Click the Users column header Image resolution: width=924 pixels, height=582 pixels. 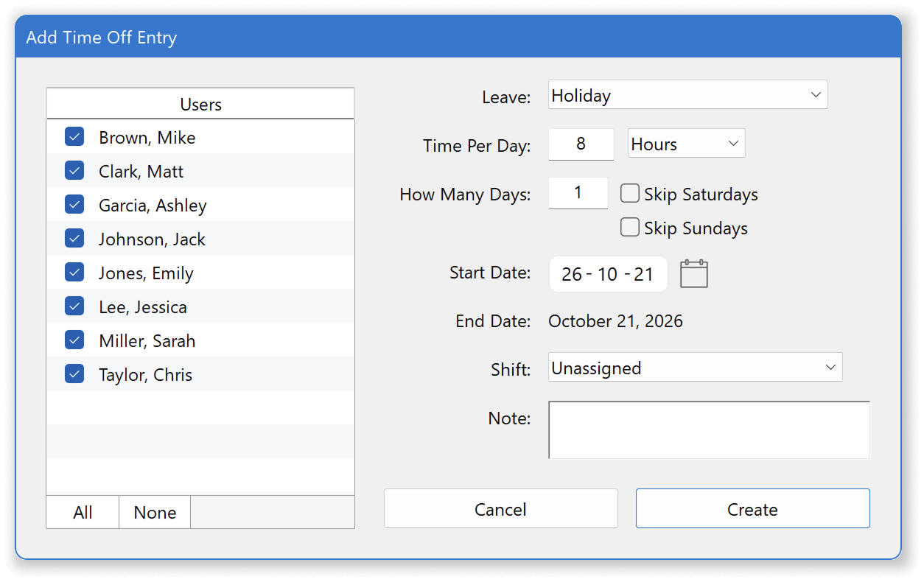click(200, 104)
